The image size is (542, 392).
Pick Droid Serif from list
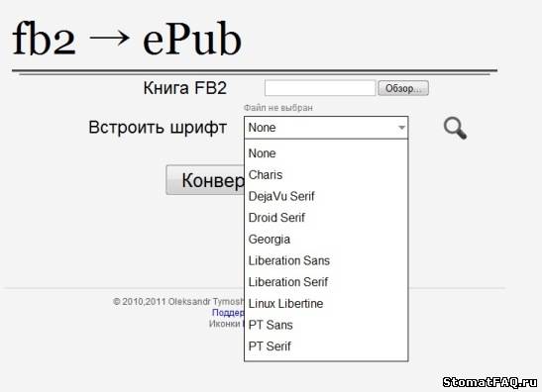click(326, 218)
